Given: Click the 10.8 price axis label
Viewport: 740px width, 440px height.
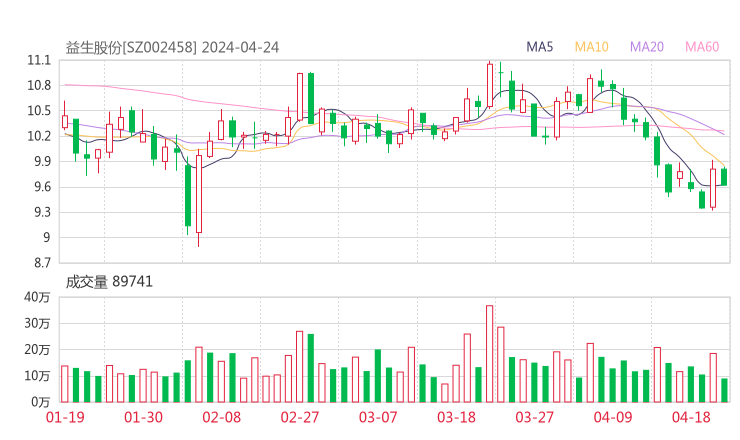Looking at the screenshot, I should (x=39, y=85).
